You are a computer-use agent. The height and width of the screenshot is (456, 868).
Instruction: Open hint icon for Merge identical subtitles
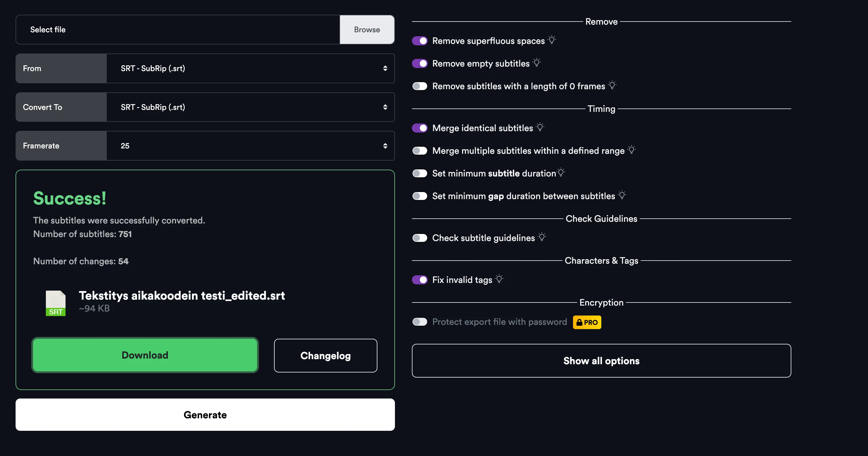540,127
